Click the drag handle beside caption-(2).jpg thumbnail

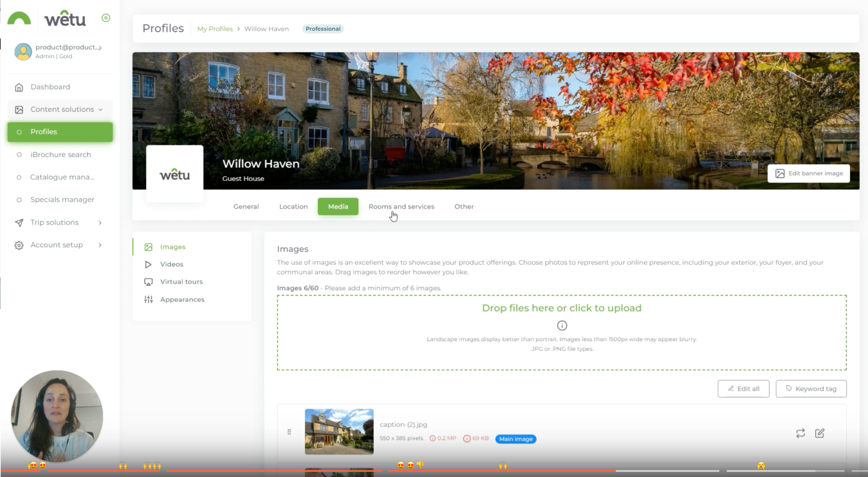click(x=289, y=432)
